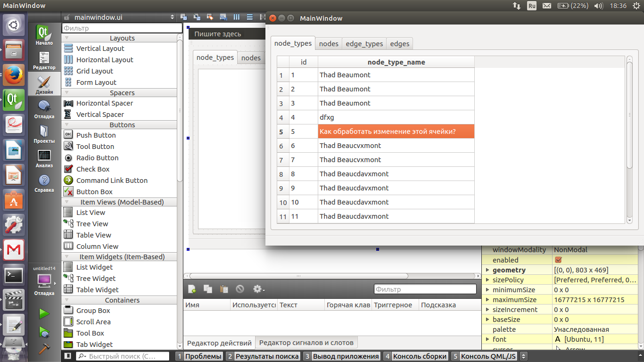The width and height of the screenshot is (644, 362).
Task: Open the Справка help mode
Action: (44, 183)
